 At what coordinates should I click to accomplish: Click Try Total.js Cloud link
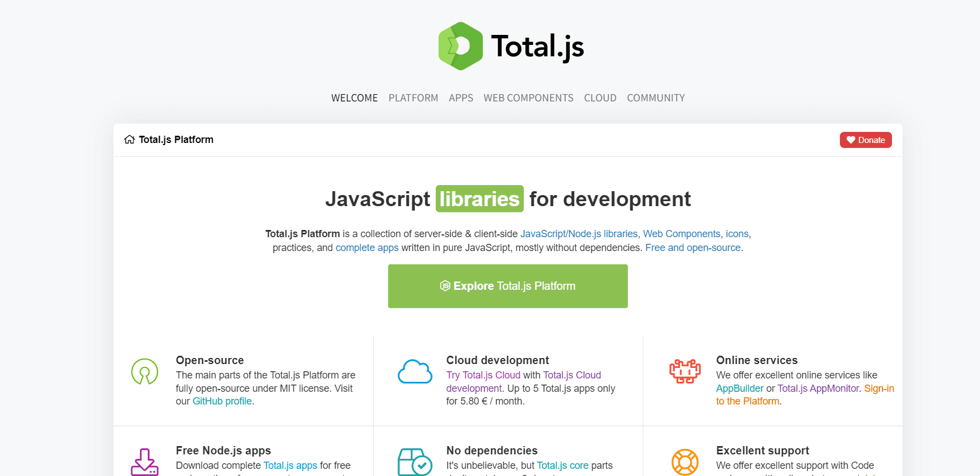[483, 375]
